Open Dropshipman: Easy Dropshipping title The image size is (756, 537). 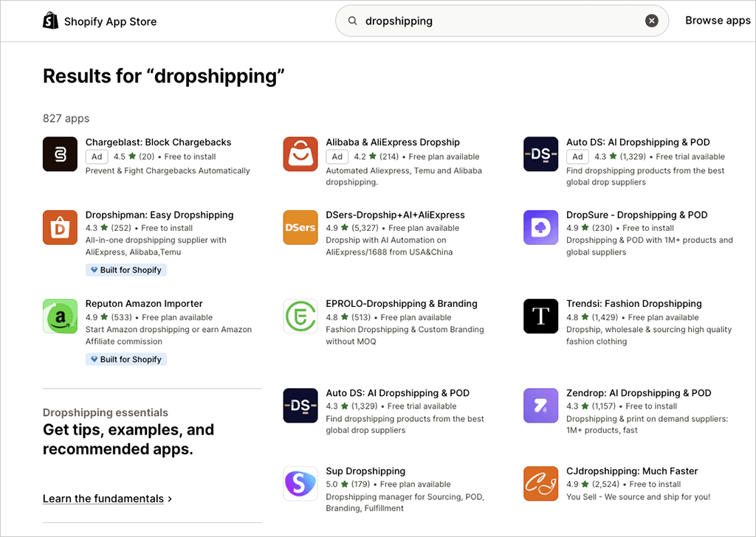click(x=159, y=215)
